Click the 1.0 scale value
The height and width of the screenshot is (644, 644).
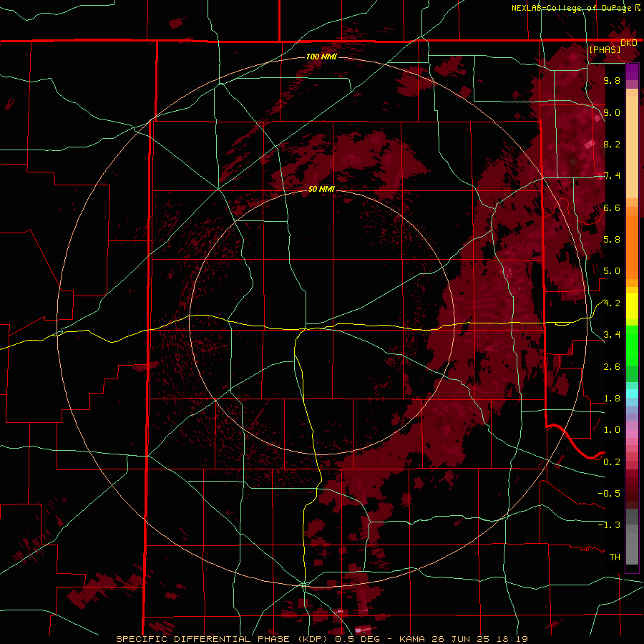pyautogui.click(x=612, y=430)
